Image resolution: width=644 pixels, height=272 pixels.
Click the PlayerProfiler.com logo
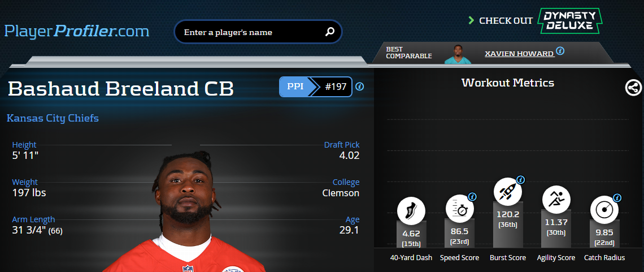point(77,31)
